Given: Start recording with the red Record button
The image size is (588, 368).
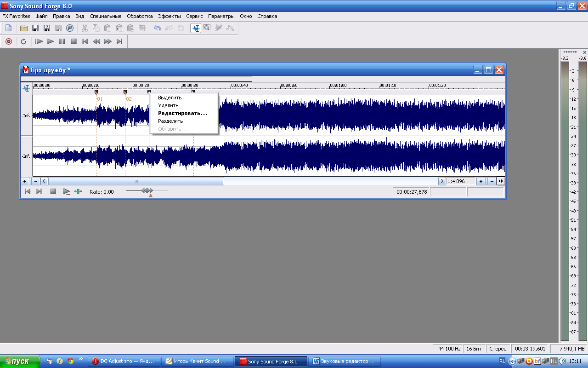Looking at the screenshot, I should click(8, 41).
